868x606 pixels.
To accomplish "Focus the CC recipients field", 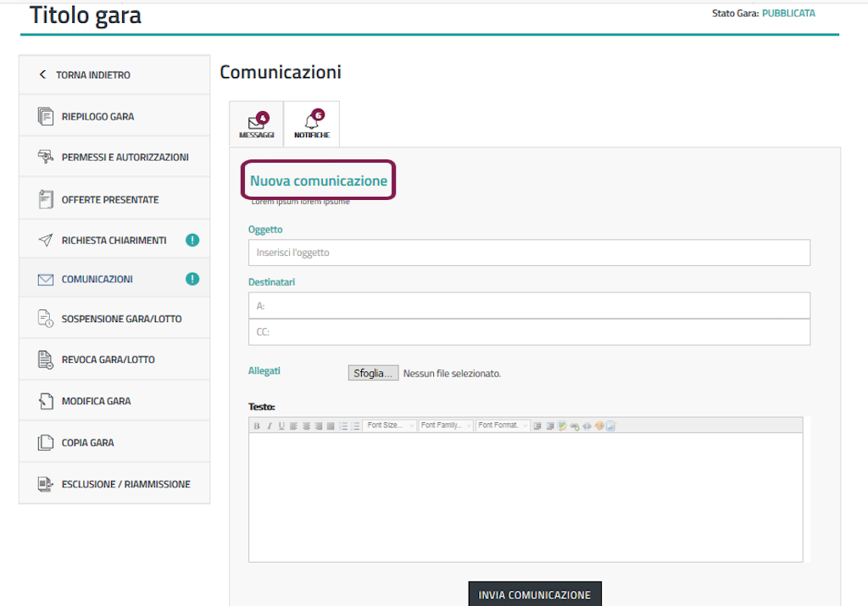I will point(529,332).
